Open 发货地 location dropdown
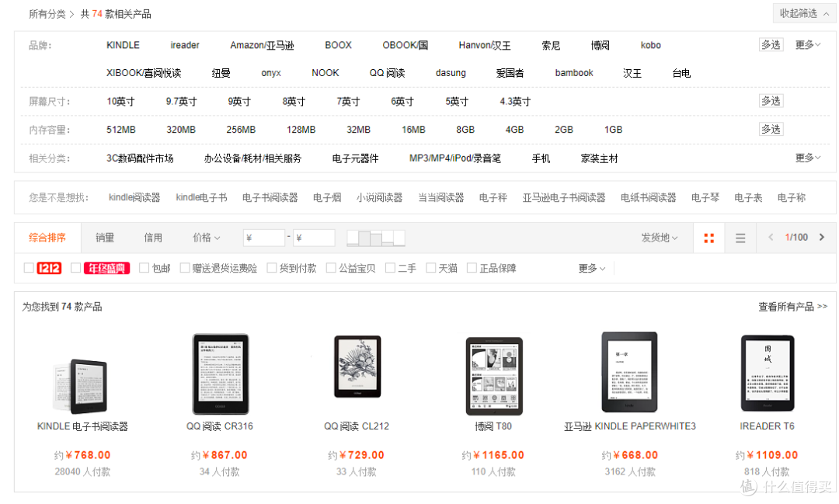Viewport: 839px width, 504px height. click(x=660, y=238)
